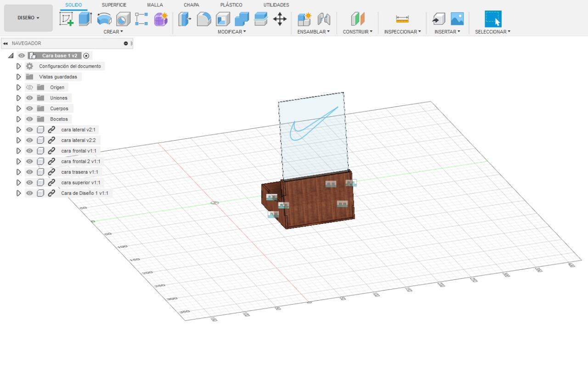Screen dimensions: 588x387
Task: Click the link icon of cara lateral v2:1
Action: pyautogui.click(x=51, y=130)
